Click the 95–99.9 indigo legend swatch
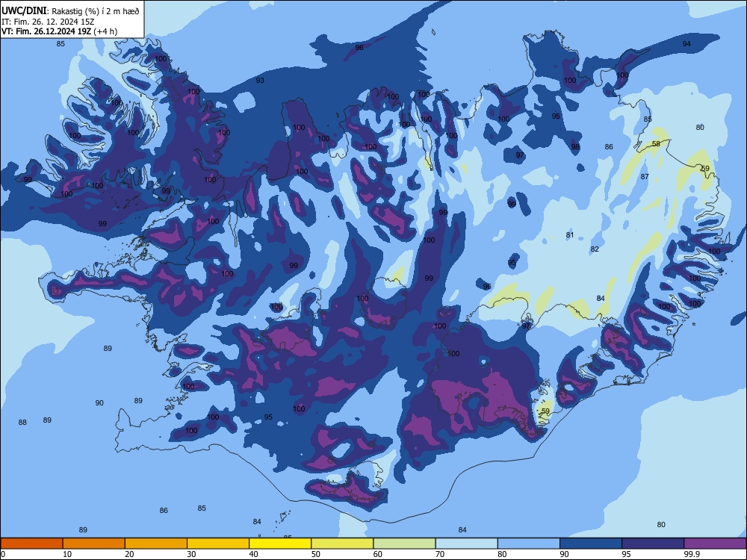The width and height of the screenshot is (747, 560). [x=653, y=544]
